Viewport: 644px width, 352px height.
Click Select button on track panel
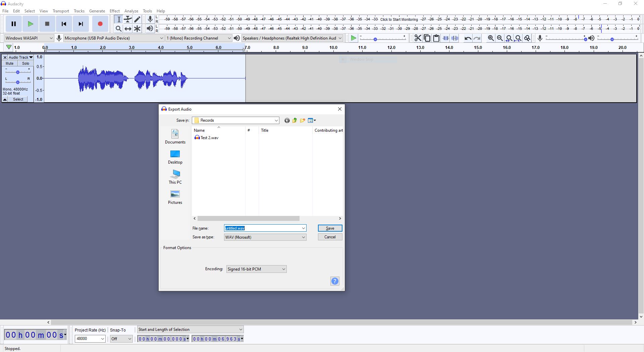point(18,100)
